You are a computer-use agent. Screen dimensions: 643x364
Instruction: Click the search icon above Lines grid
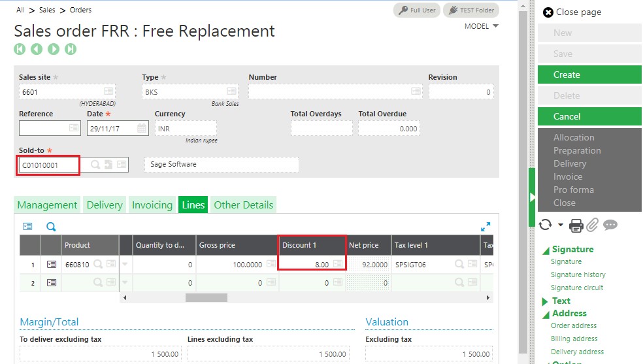coord(51,227)
